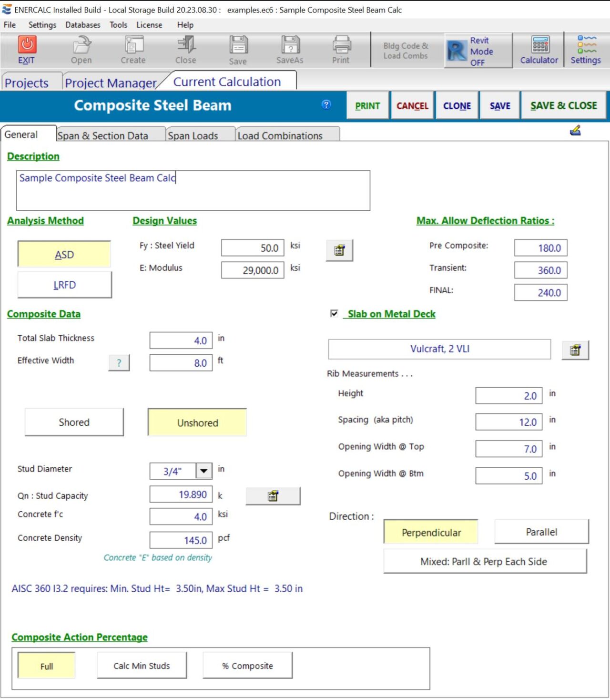The image size is (610, 700).
Task: Click the pencil edit icon
Action: point(575,130)
